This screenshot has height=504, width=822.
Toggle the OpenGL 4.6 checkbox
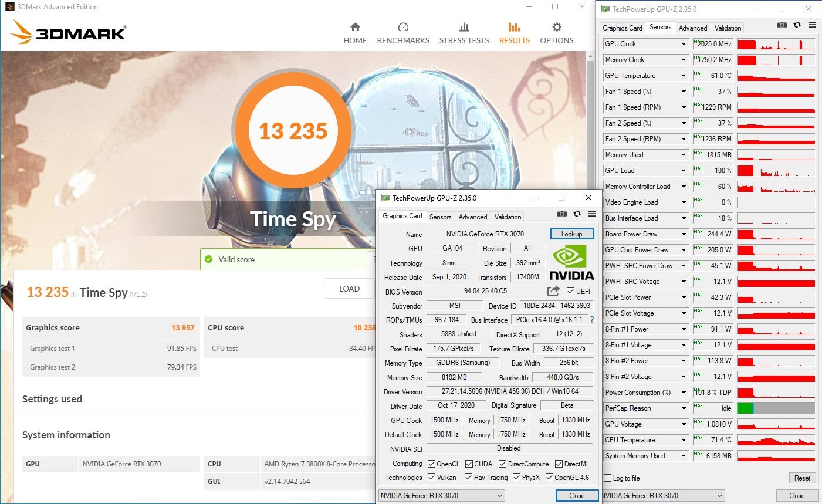[550, 478]
